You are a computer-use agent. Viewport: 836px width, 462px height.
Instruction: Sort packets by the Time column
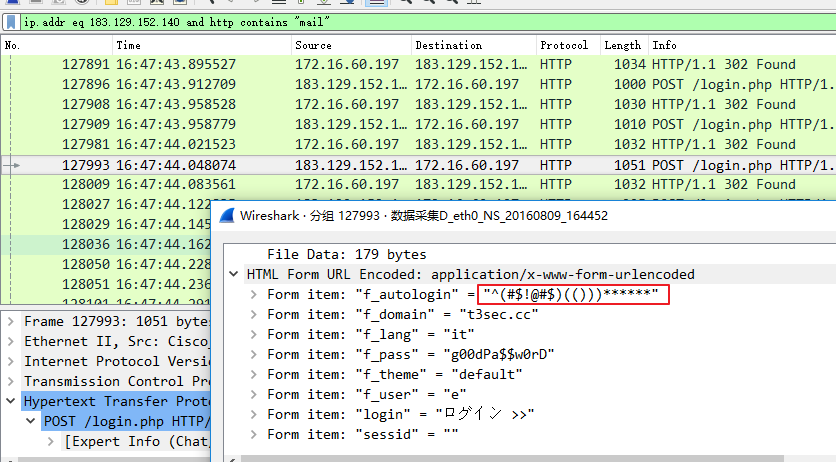click(x=202, y=45)
